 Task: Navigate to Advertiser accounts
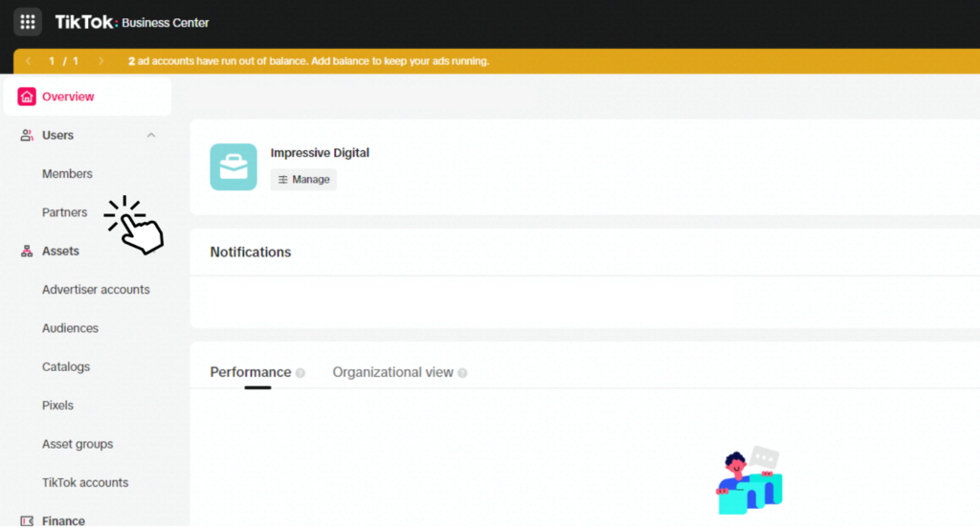coord(96,290)
